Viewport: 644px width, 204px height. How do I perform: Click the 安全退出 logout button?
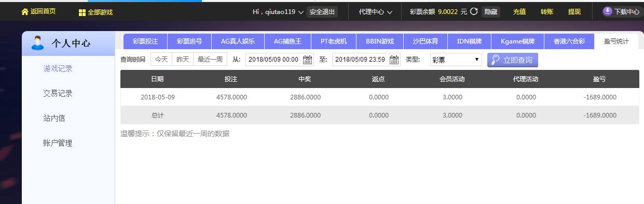click(322, 12)
